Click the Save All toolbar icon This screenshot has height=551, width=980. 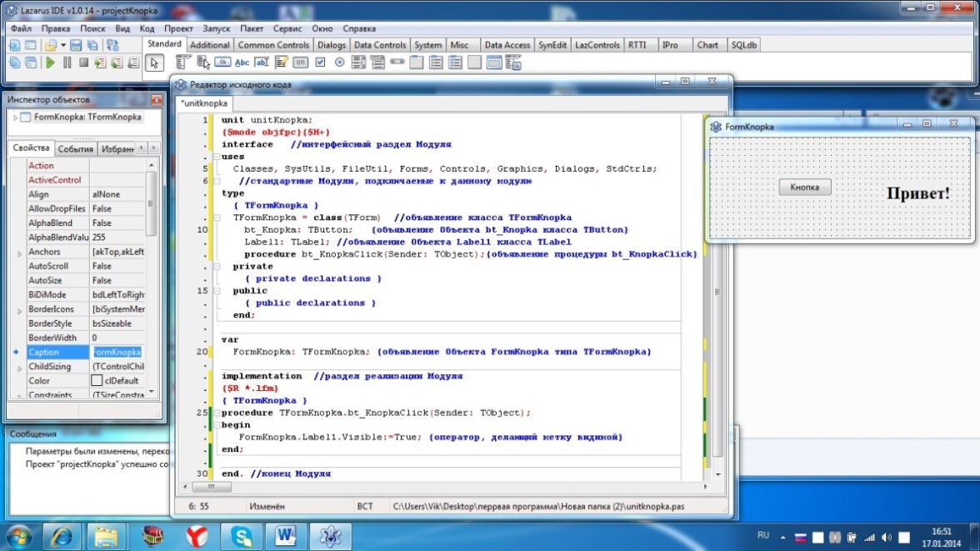coord(92,45)
